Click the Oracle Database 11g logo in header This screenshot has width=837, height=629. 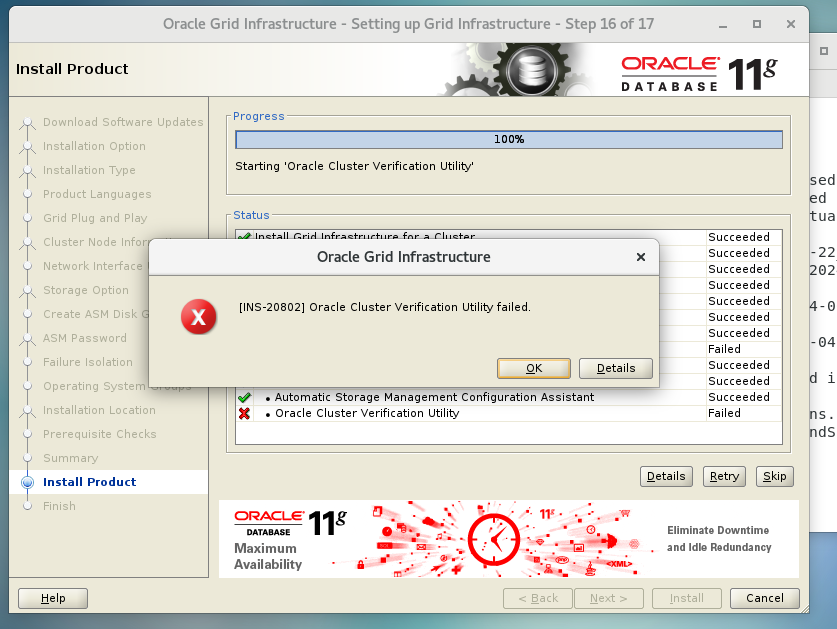tap(699, 74)
